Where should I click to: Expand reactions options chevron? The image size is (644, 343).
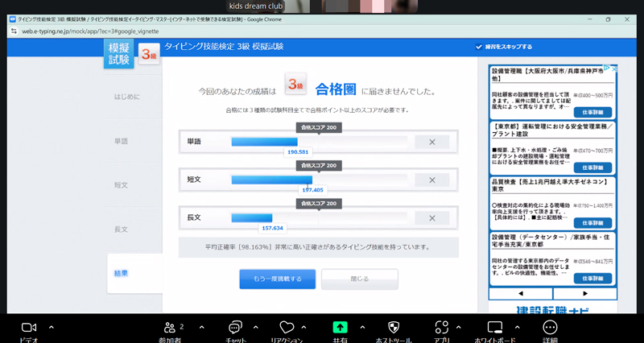point(304,328)
